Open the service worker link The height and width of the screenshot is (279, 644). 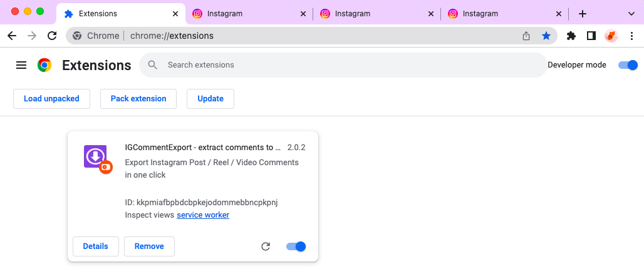tap(203, 215)
